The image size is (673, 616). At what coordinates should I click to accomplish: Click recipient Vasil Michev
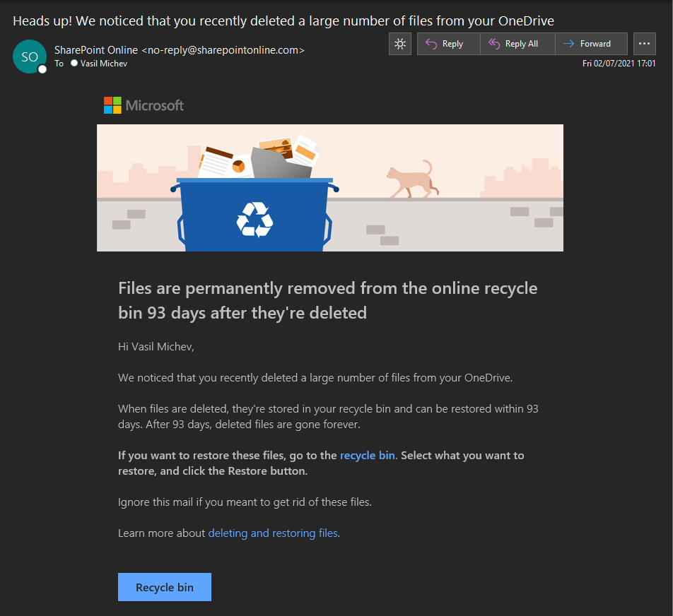coord(104,64)
